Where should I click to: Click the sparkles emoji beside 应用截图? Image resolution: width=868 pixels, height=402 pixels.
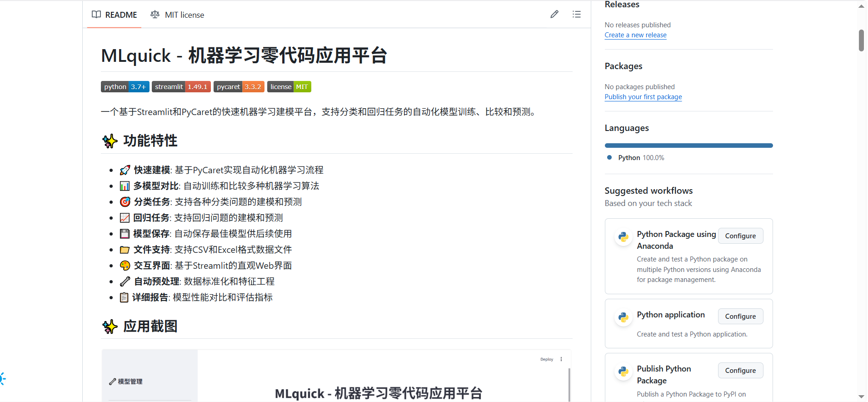pyautogui.click(x=110, y=327)
